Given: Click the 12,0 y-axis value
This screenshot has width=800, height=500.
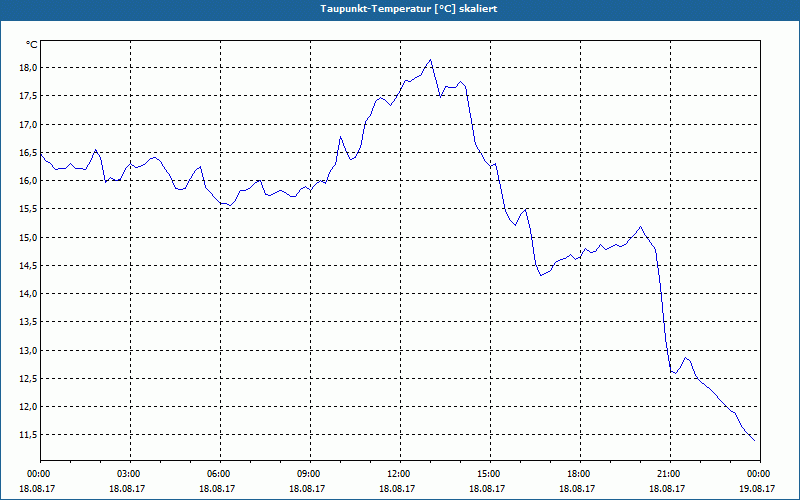Looking at the screenshot, I should click(x=30, y=407).
